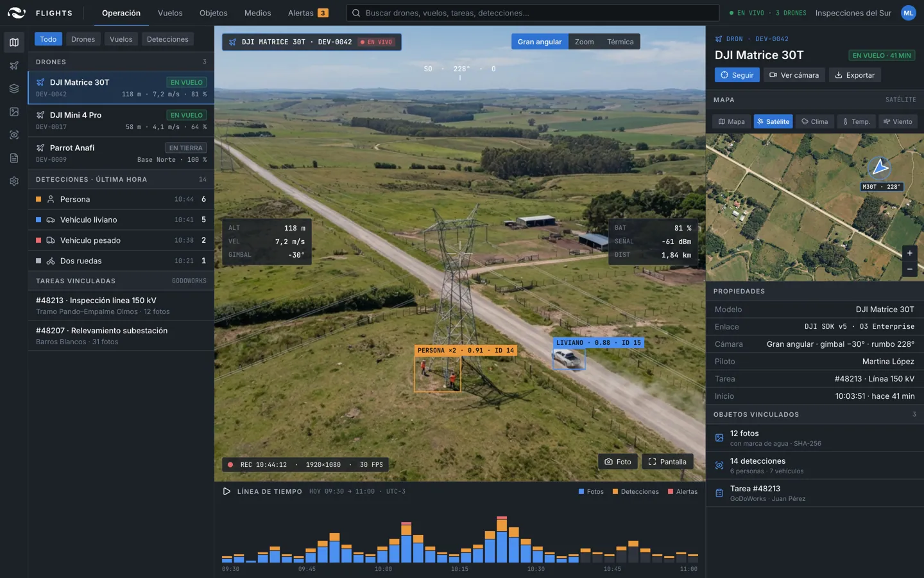Toggle Fotos series in timeline legend
This screenshot has height=578, width=924.
pyautogui.click(x=591, y=491)
